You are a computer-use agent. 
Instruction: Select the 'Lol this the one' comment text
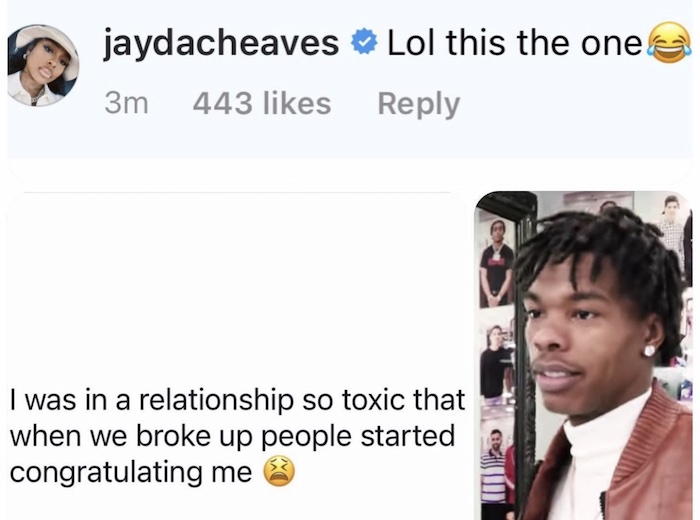[515, 42]
